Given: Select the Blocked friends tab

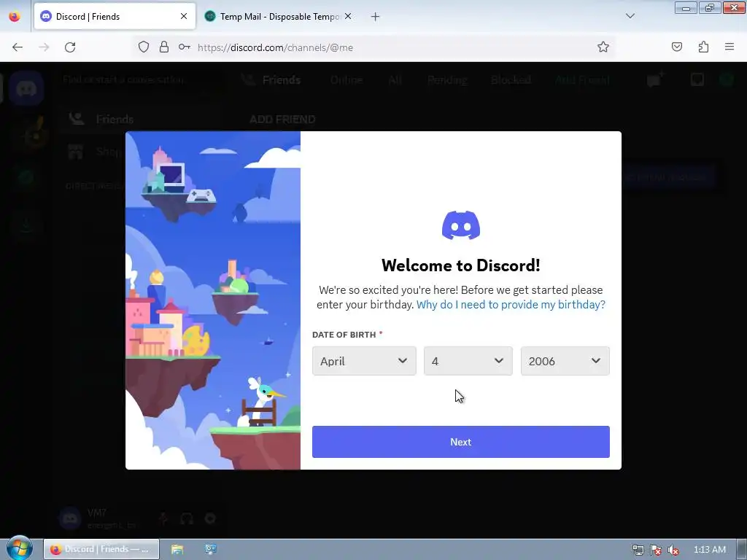Looking at the screenshot, I should [x=511, y=80].
